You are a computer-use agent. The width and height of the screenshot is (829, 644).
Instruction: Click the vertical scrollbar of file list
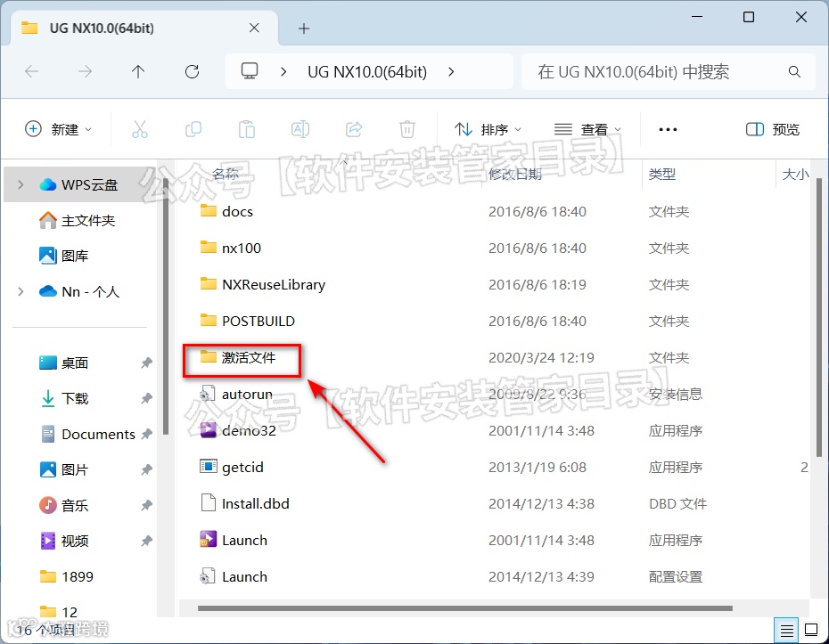[x=819, y=317]
